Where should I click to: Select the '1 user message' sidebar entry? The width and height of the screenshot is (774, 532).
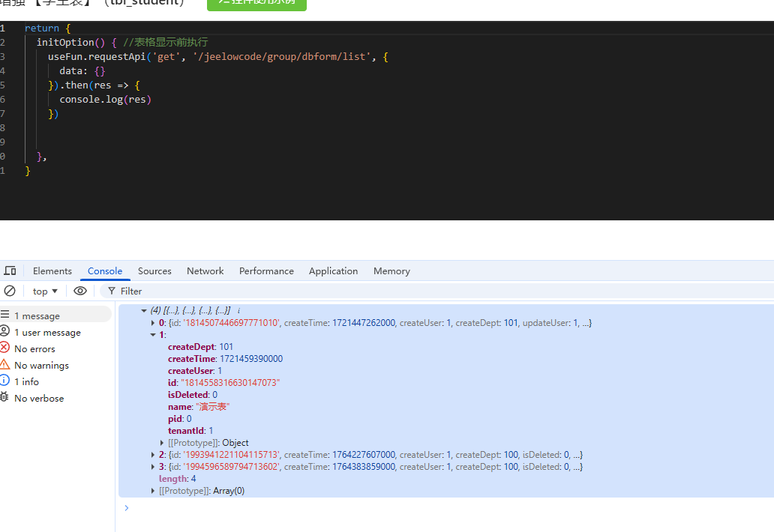click(x=46, y=332)
